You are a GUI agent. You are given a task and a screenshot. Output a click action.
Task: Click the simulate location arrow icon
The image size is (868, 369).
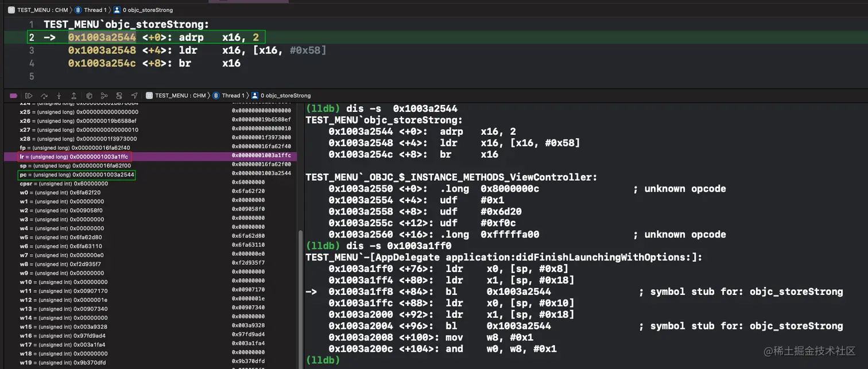pyautogui.click(x=134, y=95)
